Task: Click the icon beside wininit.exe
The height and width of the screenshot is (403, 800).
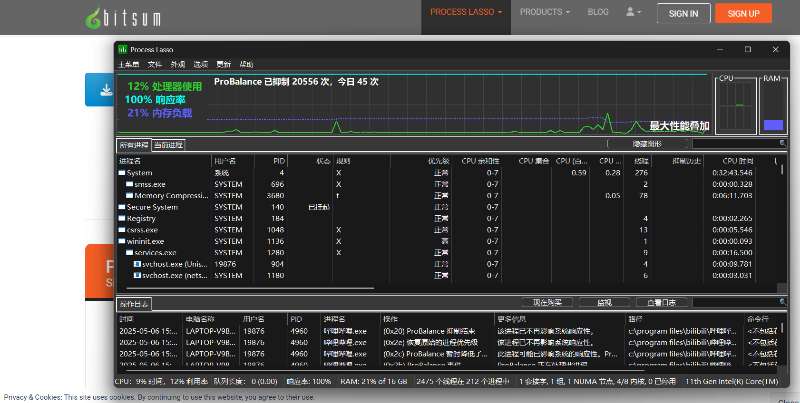Action: point(122,241)
